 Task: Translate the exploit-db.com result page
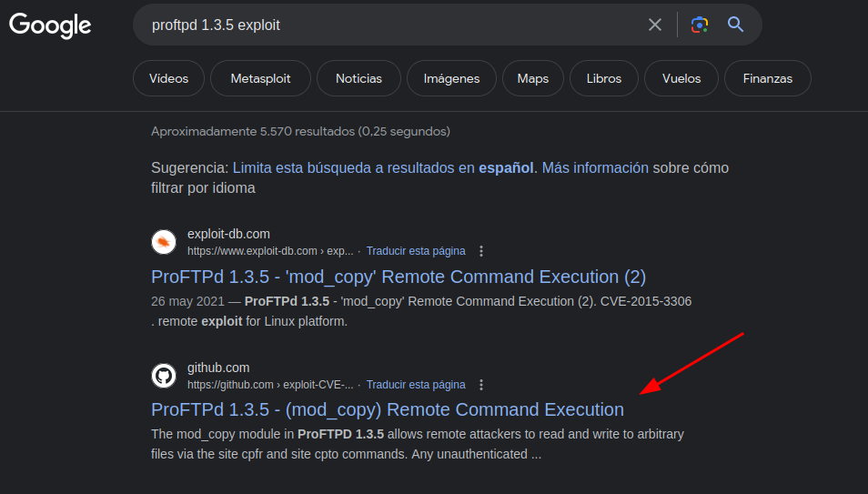pyautogui.click(x=416, y=251)
